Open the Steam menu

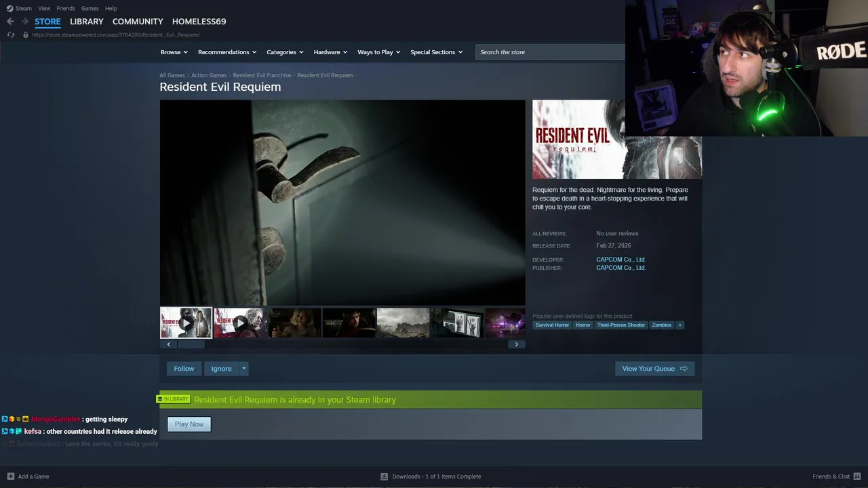[24, 8]
